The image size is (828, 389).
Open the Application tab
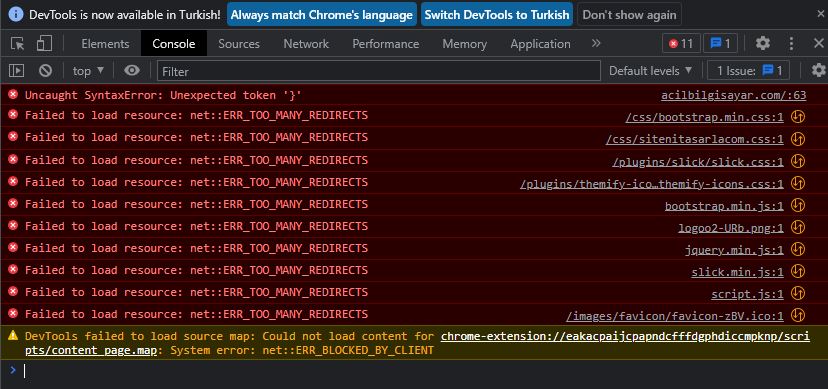[x=540, y=44]
